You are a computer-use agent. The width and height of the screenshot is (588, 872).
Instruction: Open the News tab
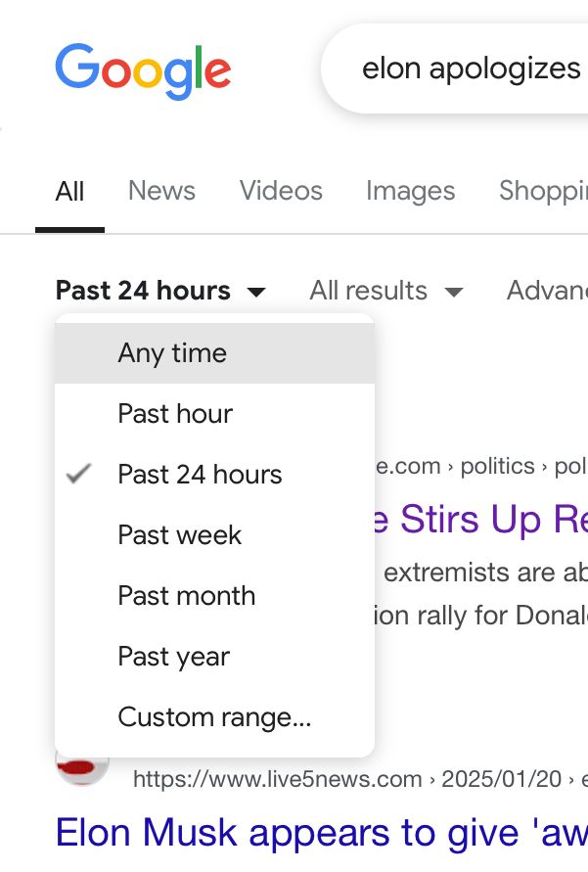(x=161, y=191)
